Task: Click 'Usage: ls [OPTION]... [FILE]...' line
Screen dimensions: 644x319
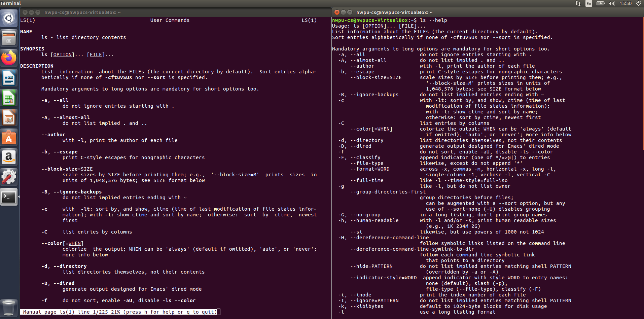Action: [379, 26]
